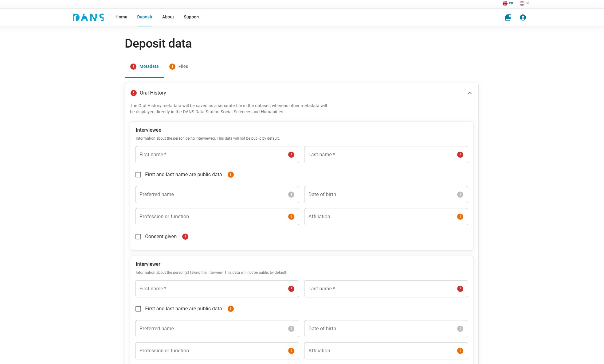Image resolution: width=604 pixels, height=364 pixels.
Task: Click the Interviewee section heading
Action: pyautogui.click(x=148, y=130)
